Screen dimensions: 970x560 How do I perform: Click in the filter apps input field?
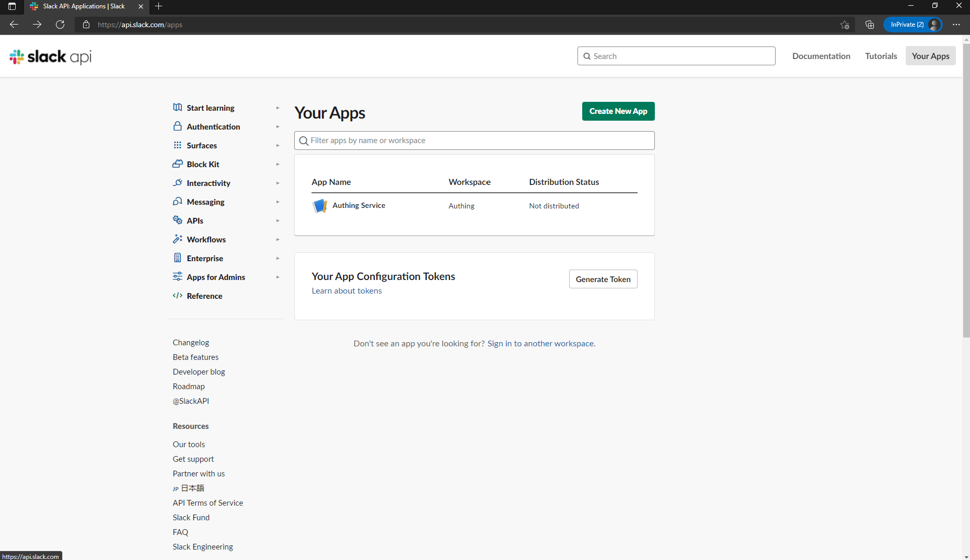474,141
